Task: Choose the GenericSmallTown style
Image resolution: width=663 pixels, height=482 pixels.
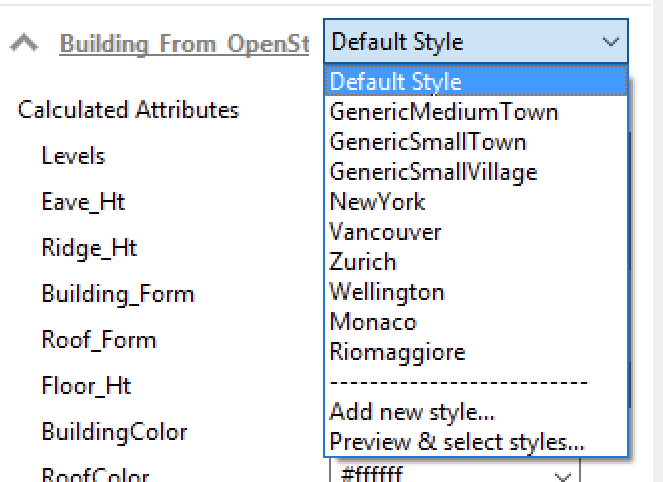Action: pos(427,142)
